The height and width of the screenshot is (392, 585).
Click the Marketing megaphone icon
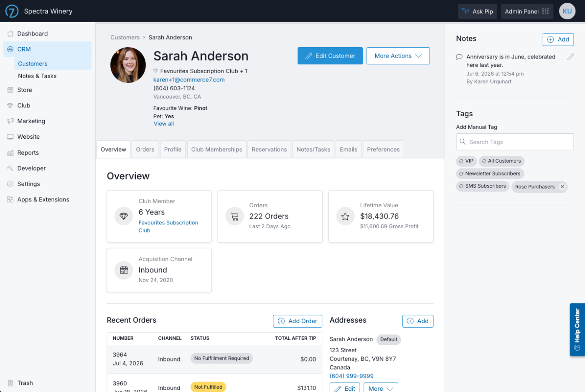[10, 121]
